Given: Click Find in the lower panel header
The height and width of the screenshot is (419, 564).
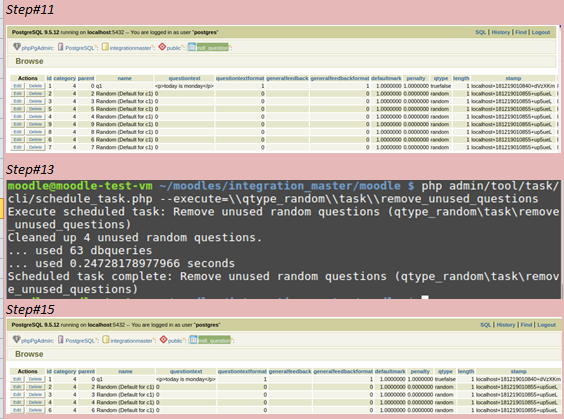Looking at the screenshot, I should 526,325.
